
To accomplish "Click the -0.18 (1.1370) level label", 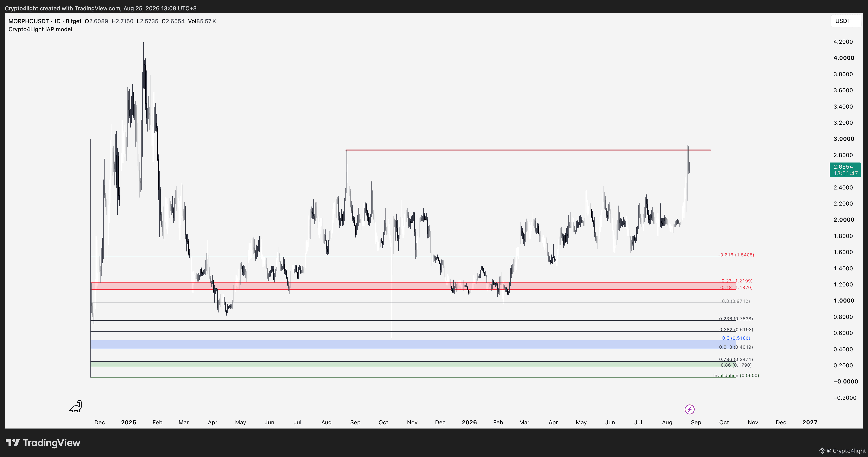I will 736,287.
